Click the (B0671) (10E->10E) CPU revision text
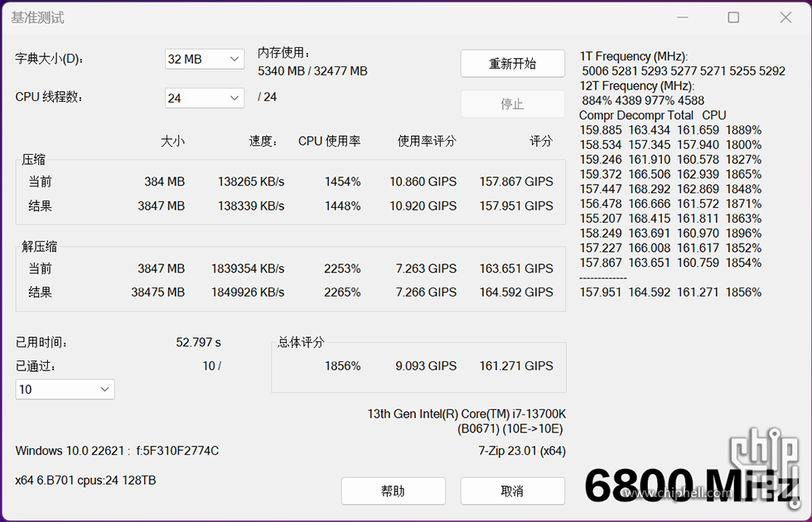The width and height of the screenshot is (812, 522). pos(510,429)
